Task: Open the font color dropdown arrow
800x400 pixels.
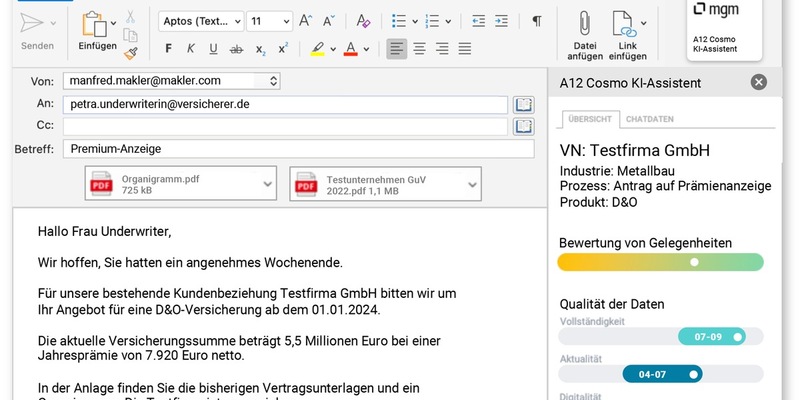Action: 366,49
